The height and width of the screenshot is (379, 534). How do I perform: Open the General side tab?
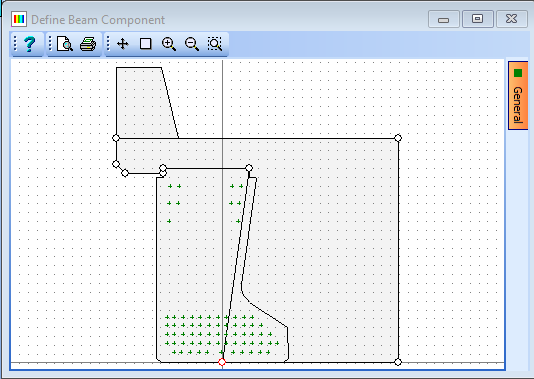tap(518, 95)
